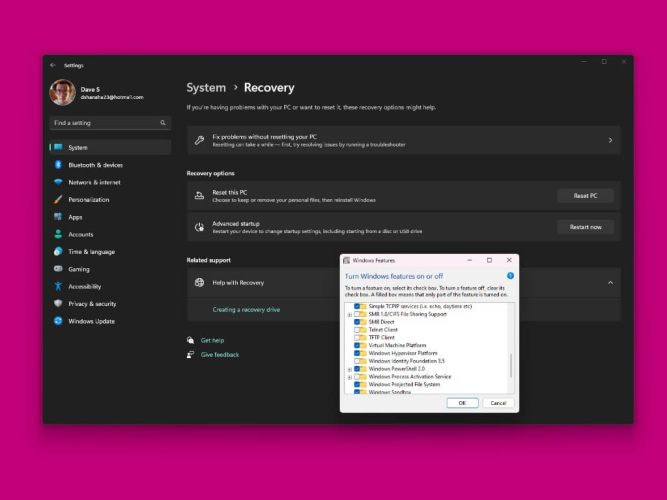Uncheck Simple TCPIP services checkbox
This screenshot has width=667, height=500.
pos(357,306)
